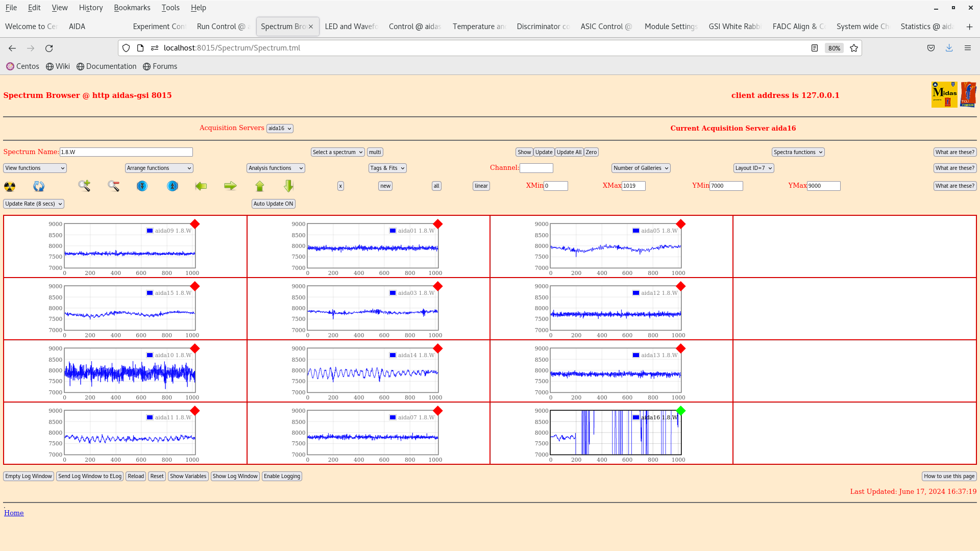Toggle the linear scale button
Viewport: 980px width, 551px height.
coord(481,186)
